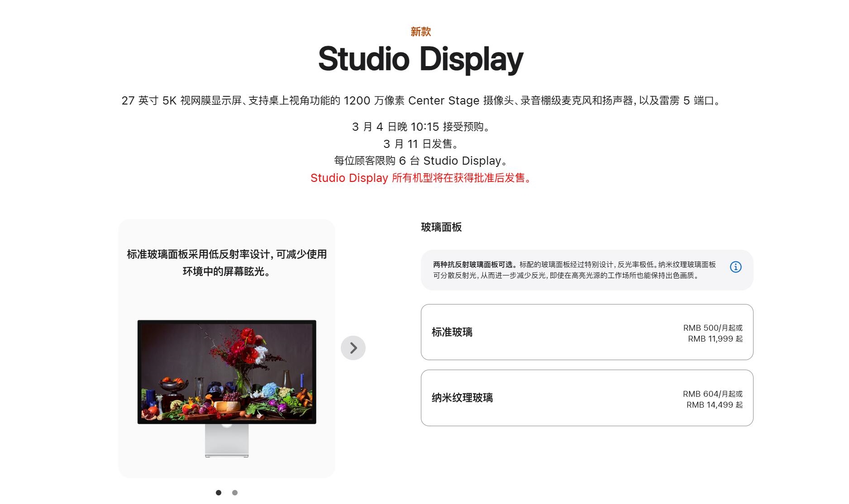
Task: Click the gallery next arrow chevron
Action: pyautogui.click(x=353, y=348)
